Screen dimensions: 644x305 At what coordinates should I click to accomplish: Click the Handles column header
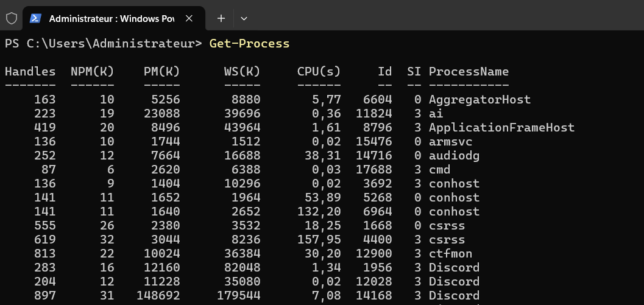point(30,71)
